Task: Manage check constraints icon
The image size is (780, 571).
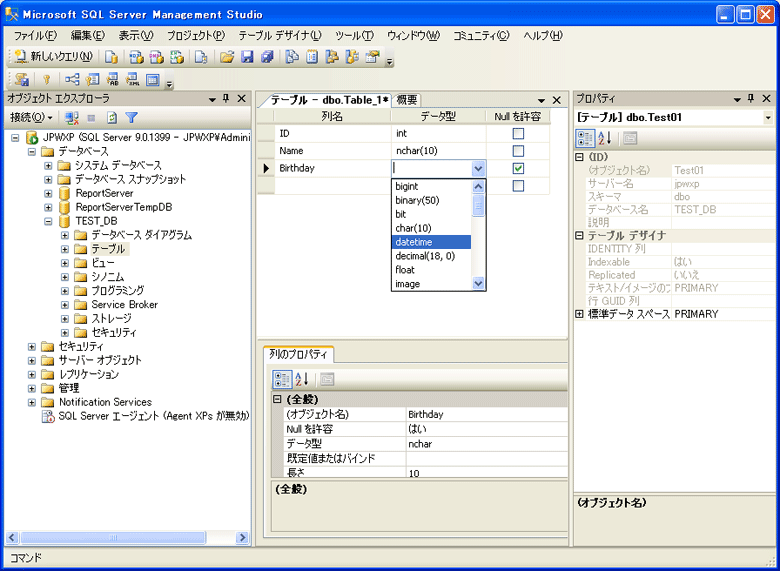Action: (x=153, y=80)
